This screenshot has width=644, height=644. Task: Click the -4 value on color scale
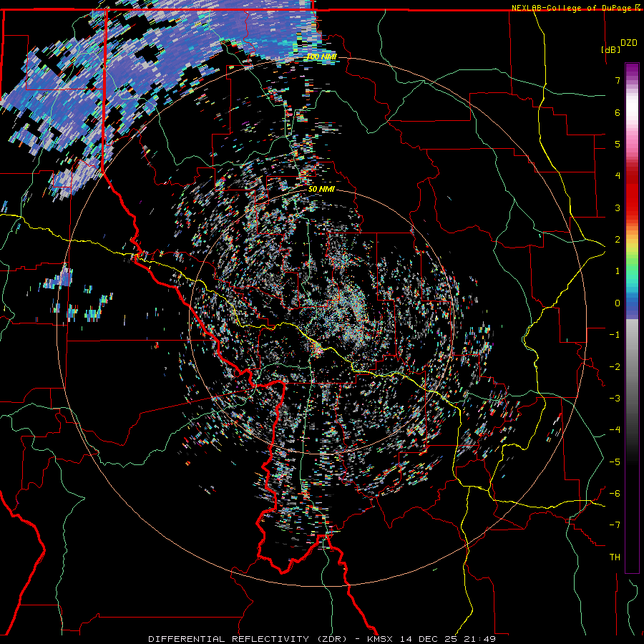615,430
